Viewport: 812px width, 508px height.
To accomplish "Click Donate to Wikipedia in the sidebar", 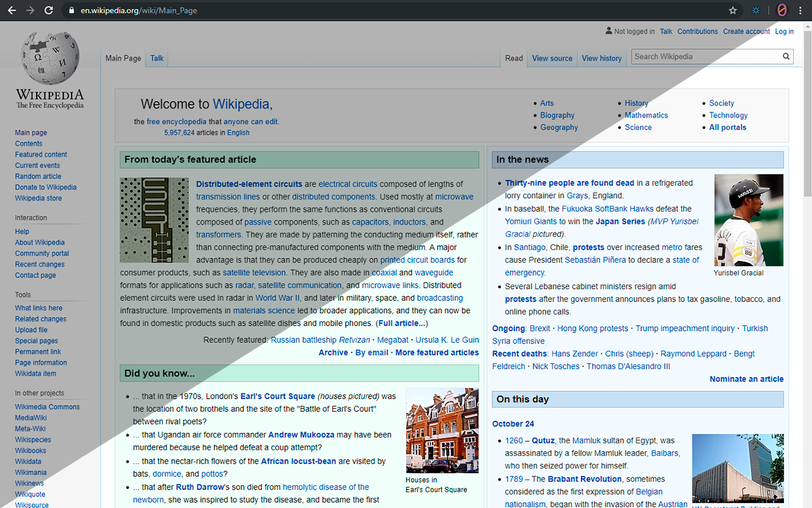I will click(x=46, y=187).
